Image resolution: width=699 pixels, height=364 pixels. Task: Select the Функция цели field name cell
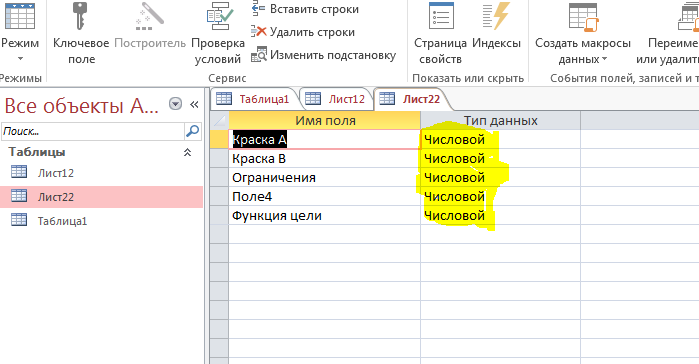pyautogui.click(x=325, y=216)
